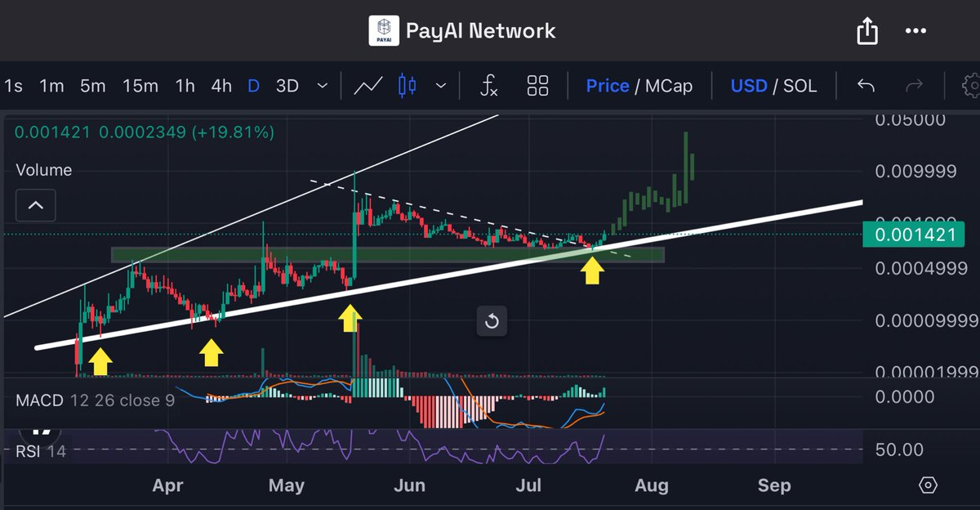Viewport: 980px width, 510px height.
Task: Tap the undo arrow icon
Action: point(866,86)
